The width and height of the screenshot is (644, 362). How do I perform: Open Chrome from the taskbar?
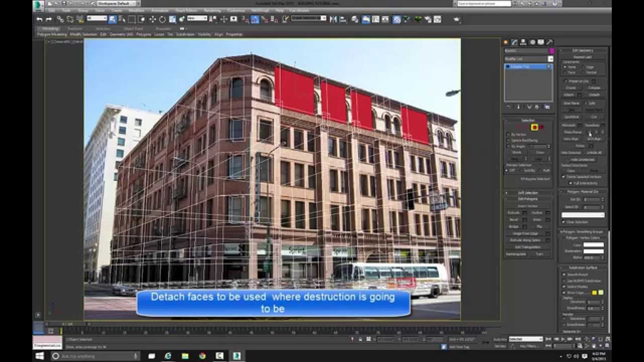point(202,356)
